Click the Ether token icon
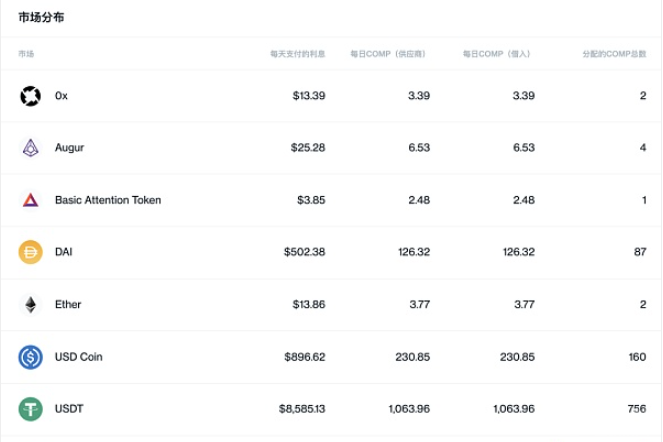 [x=30, y=305]
